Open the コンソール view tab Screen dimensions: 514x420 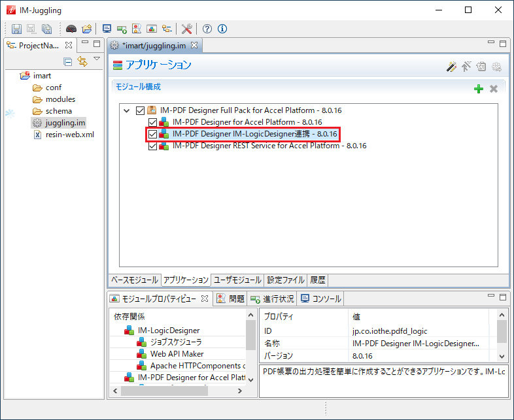coord(321,299)
